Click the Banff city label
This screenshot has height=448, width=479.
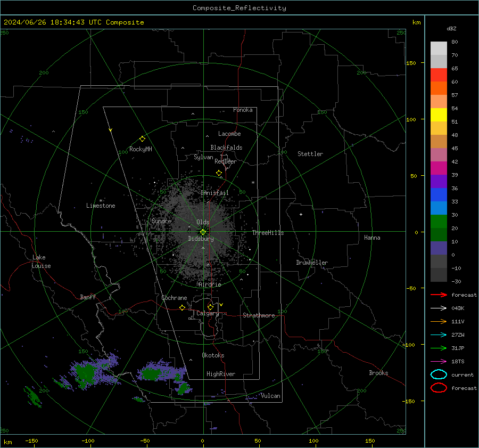point(88,297)
